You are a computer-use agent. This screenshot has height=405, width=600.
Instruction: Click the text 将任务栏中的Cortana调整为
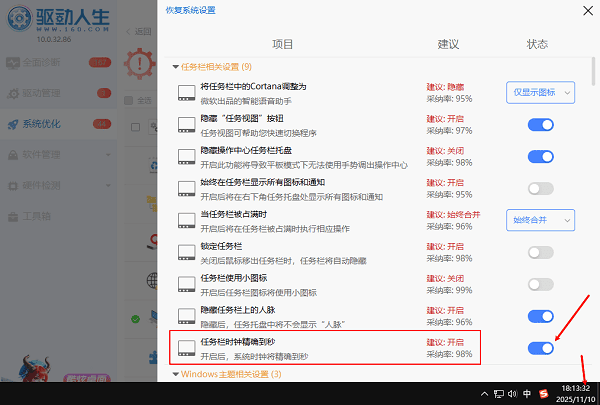pyautogui.click(x=253, y=87)
